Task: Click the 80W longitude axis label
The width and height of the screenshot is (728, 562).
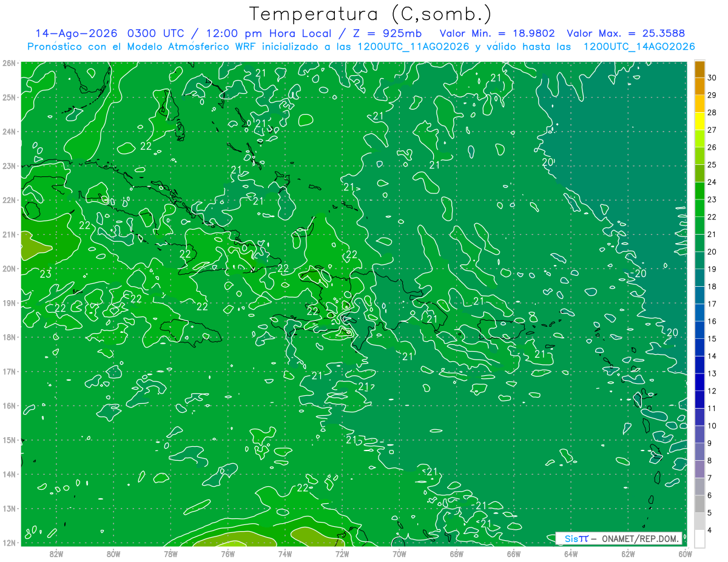Action: click(x=113, y=553)
